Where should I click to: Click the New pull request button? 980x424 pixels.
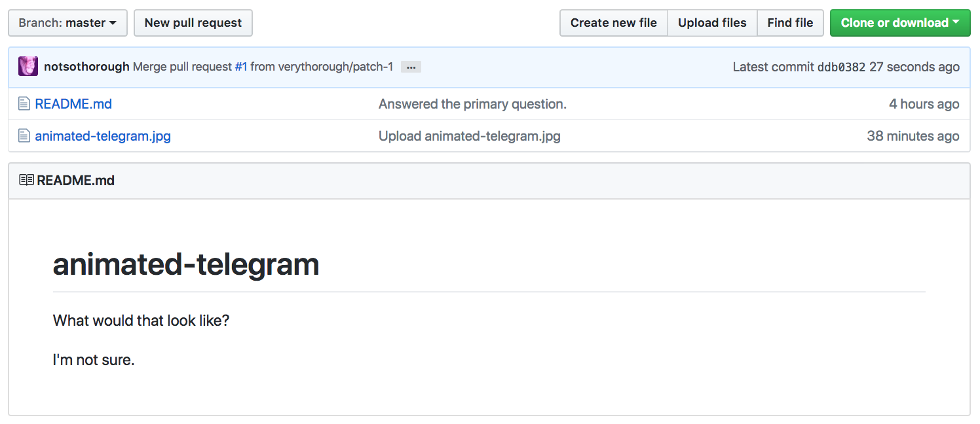[193, 23]
